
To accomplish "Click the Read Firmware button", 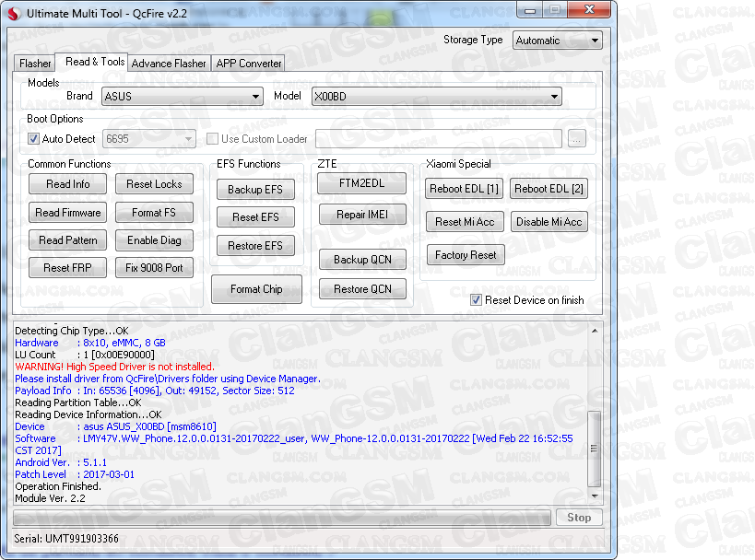I will 68,213.
